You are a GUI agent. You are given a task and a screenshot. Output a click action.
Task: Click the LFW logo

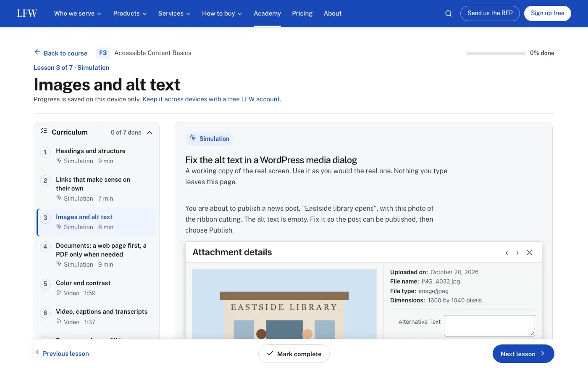point(27,13)
